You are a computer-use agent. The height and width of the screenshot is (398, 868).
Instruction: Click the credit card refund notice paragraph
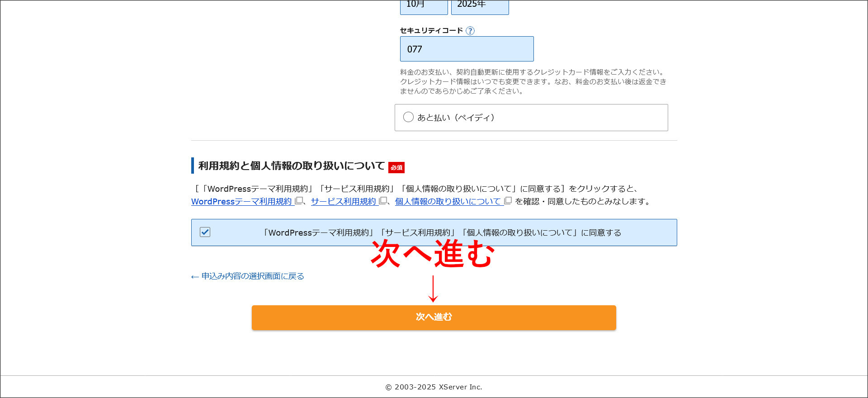click(x=533, y=81)
